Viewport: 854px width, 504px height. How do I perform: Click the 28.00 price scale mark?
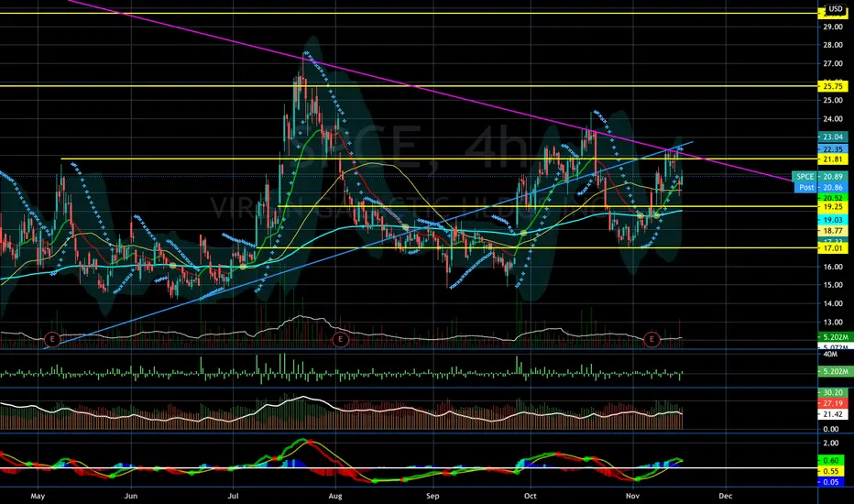pyautogui.click(x=833, y=45)
